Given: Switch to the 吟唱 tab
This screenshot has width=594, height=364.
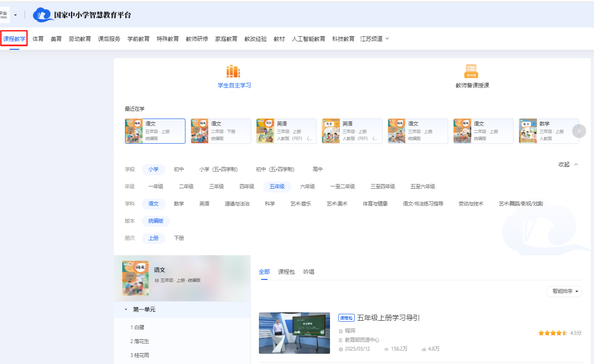Looking at the screenshot, I should pos(309,271).
